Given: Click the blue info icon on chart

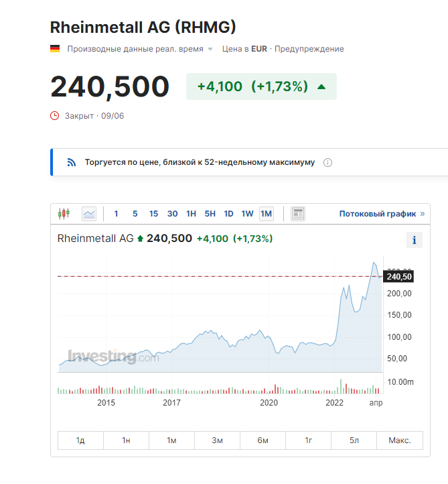Looking at the screenshot, I should (414, 240).
